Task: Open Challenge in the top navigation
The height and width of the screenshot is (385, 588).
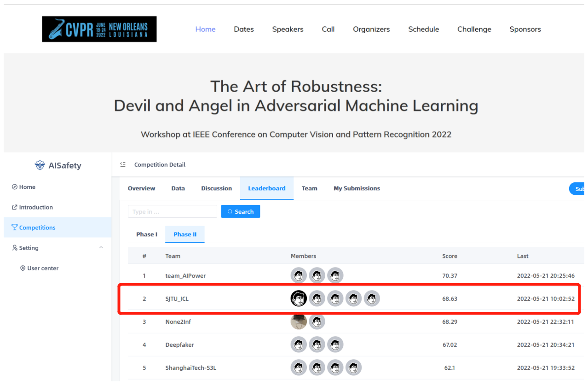Action: [x=474, y=29]
